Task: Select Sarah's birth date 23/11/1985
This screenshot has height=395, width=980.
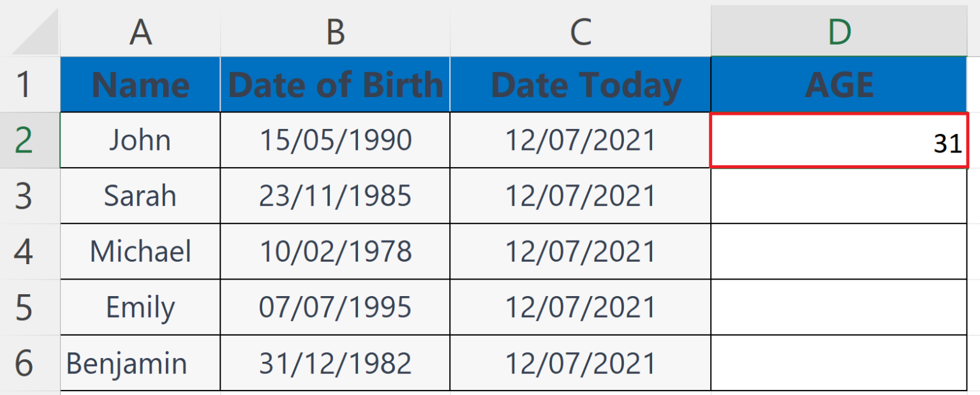Action: pyautogui.click(x=335, y=196)
